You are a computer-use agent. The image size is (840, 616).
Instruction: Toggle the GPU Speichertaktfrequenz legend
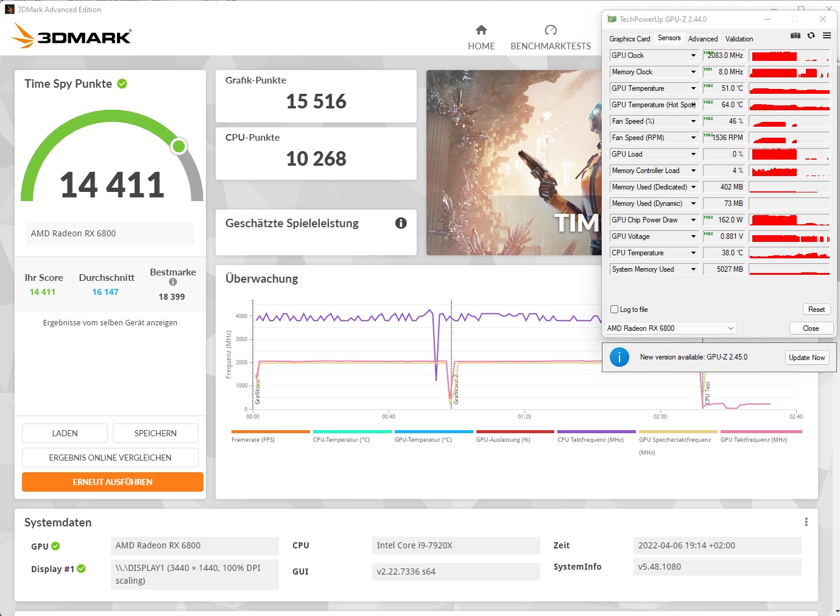click(678, 442)
